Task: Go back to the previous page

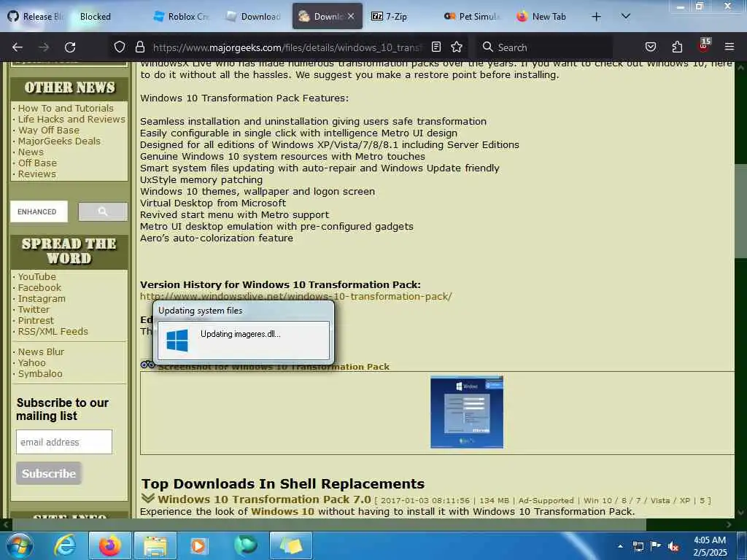Action: pos(18,47)
